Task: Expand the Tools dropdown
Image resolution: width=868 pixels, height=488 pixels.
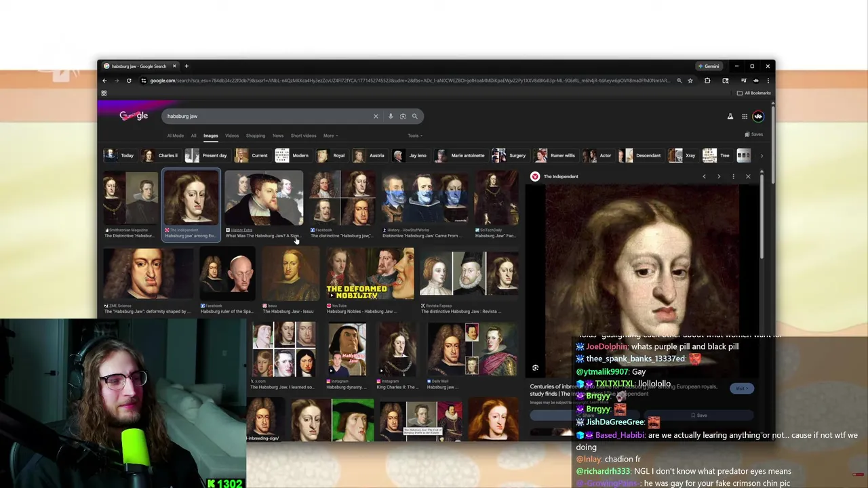Action: [x=415, y=136]
